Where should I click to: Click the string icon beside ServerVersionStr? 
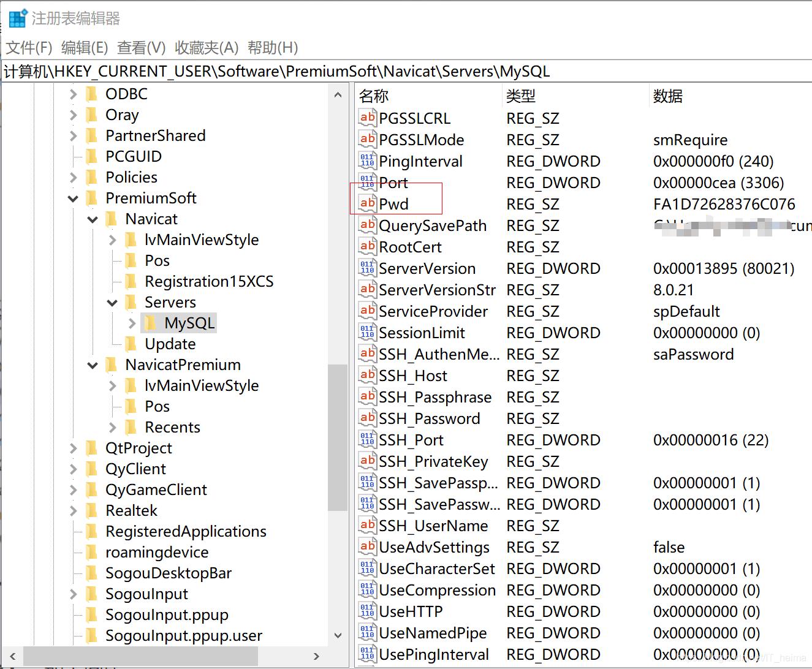367,289
